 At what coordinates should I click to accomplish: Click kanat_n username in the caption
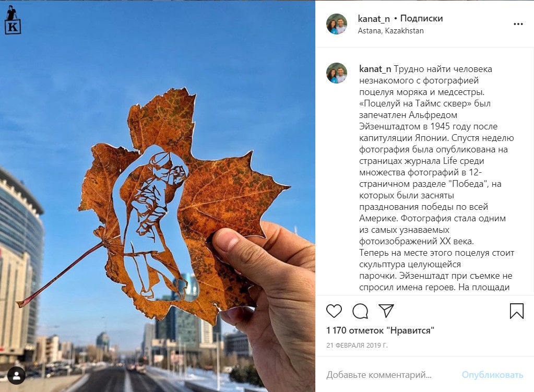[x=375, y=69]
